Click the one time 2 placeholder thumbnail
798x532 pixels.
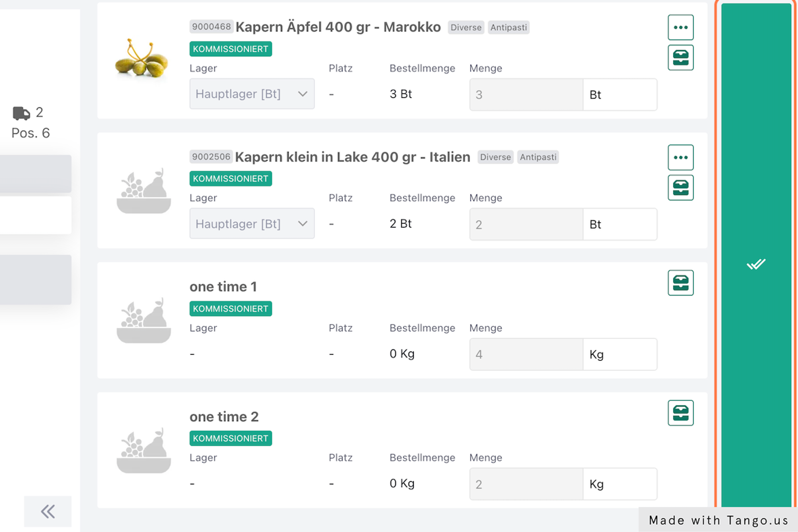click(x=144, y=451)
